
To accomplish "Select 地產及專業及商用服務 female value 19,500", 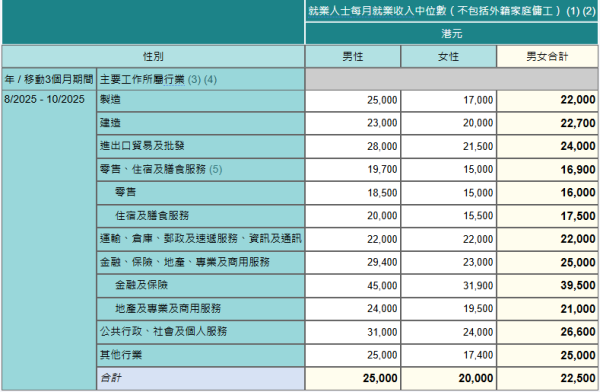I will click(448, 309).
